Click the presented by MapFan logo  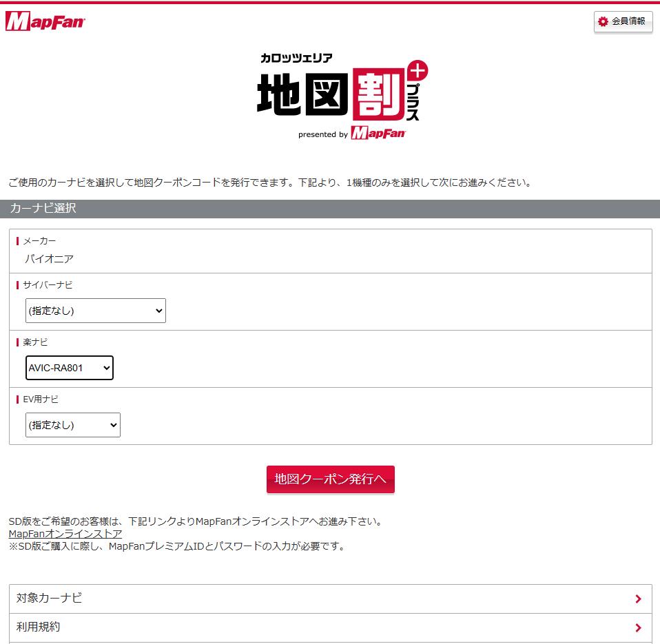[352, 133]
